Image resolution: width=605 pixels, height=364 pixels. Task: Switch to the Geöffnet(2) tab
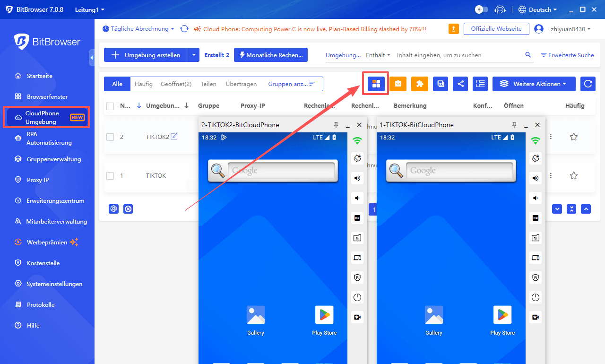(176, 84)
